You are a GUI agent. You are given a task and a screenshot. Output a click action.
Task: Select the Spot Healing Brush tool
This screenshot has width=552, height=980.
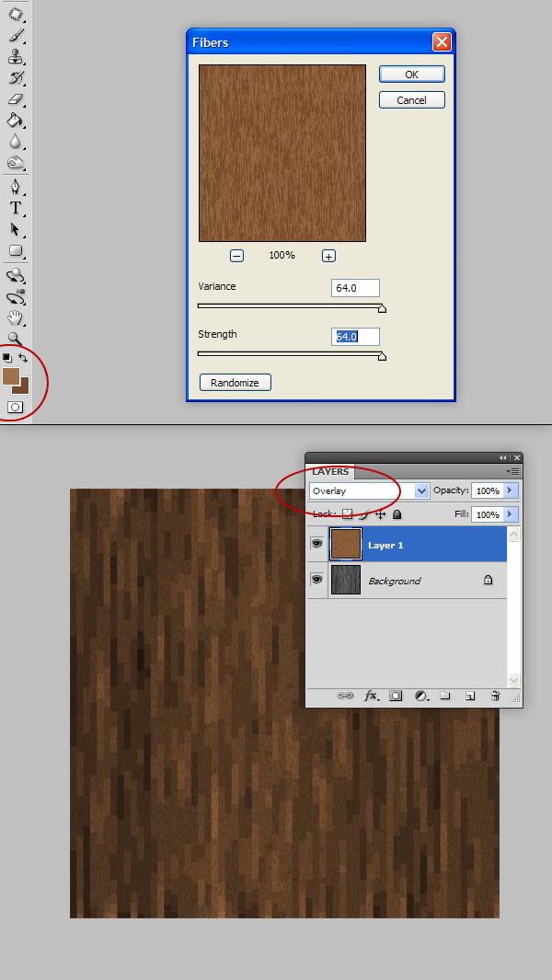(x=16, y=14)
